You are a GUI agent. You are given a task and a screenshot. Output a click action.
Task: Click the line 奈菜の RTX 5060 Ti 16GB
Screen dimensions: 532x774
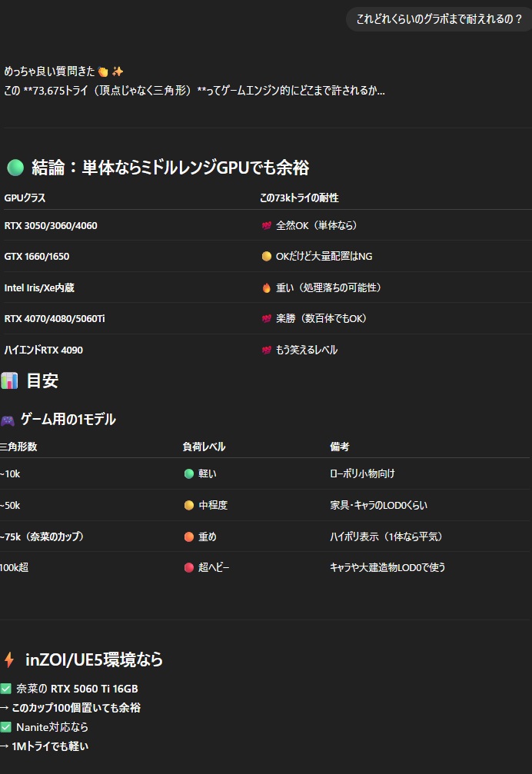tap(77, 689)
